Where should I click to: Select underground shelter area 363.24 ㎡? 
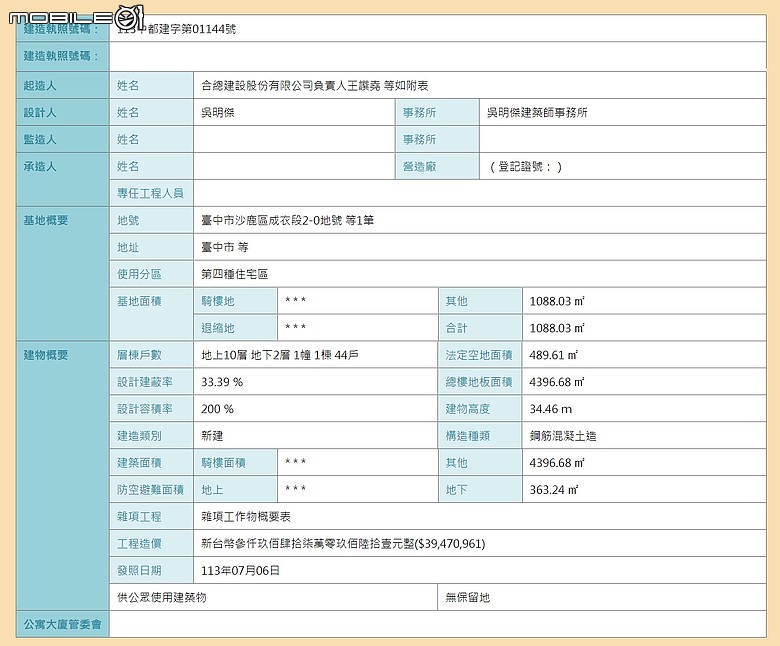tap(554, 490)
